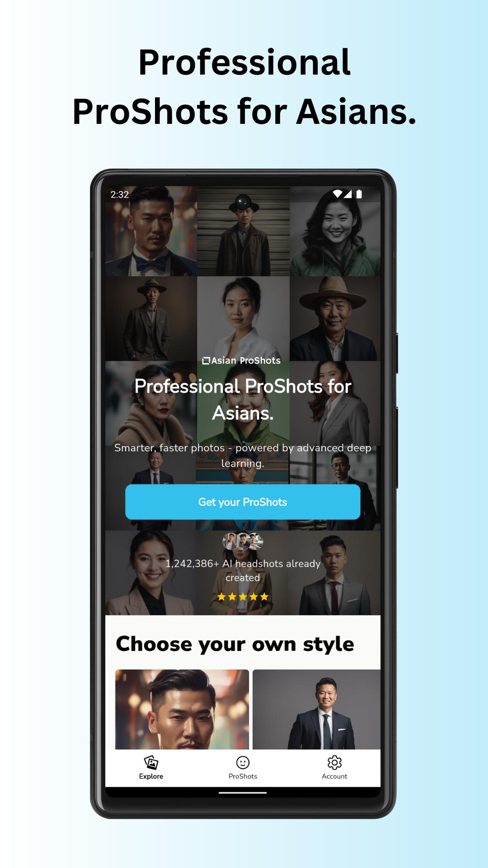The image size is (488, 868).
Task: Select the bokeh-background man style thumbnail
Action: pos(182,709)
